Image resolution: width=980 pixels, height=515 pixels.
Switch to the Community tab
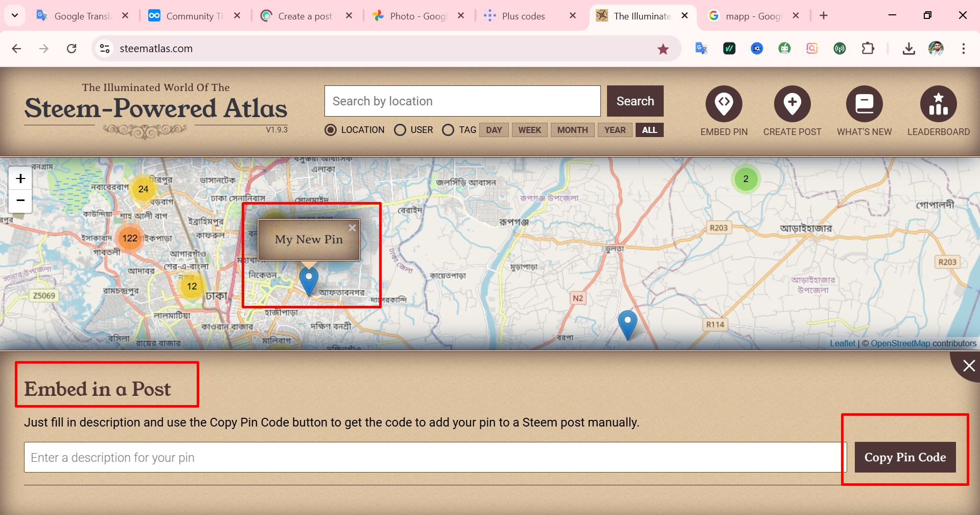(x=194, y=16)
